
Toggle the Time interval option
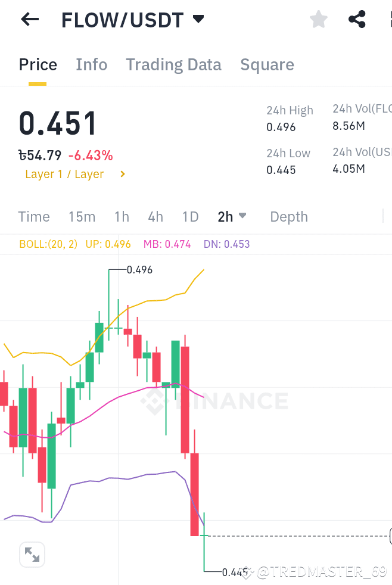tap(33, 217)
